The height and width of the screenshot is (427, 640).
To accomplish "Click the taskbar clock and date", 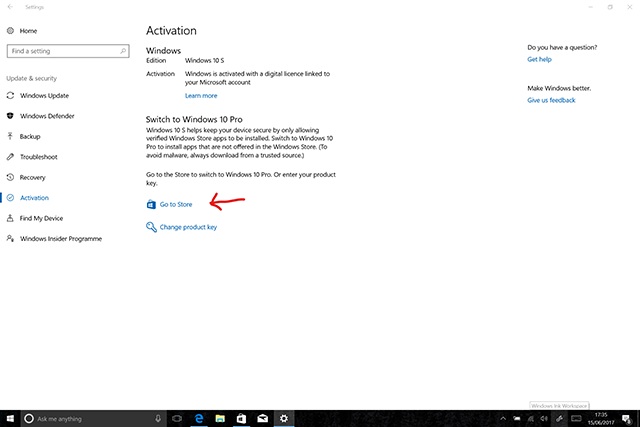I will 601,418.
